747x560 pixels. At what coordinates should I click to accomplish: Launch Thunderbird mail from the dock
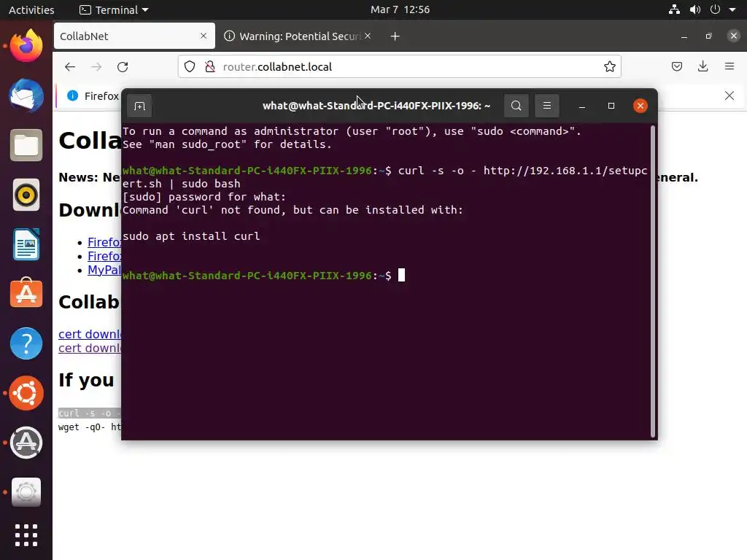click(x=26, y=96)
